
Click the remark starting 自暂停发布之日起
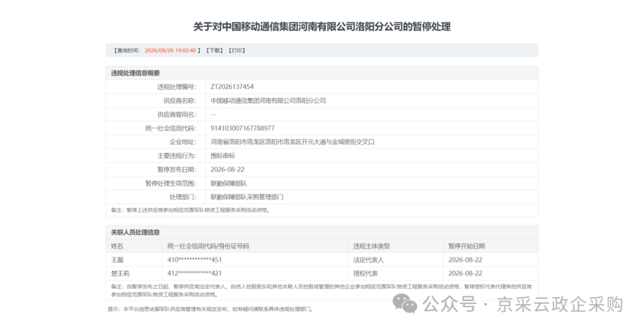tap(321, 290)
